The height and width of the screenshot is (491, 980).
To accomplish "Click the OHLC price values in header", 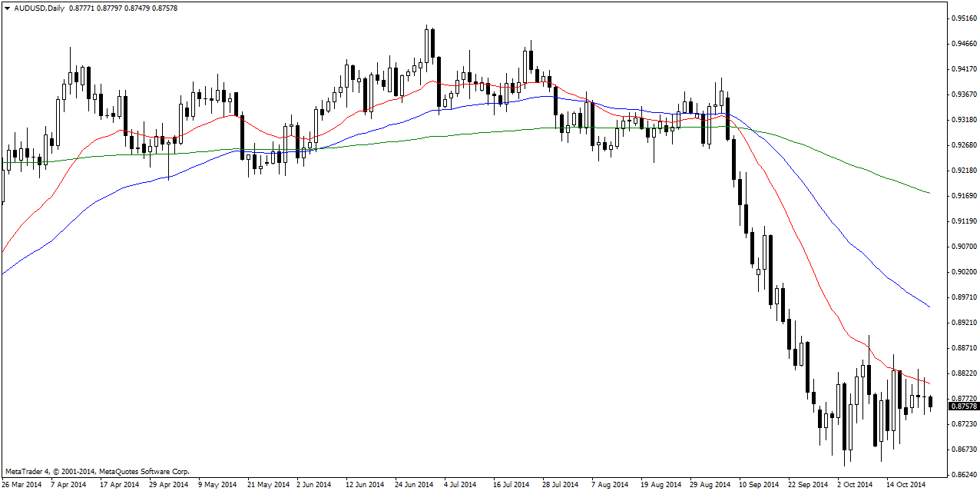I will click(123, 7).
